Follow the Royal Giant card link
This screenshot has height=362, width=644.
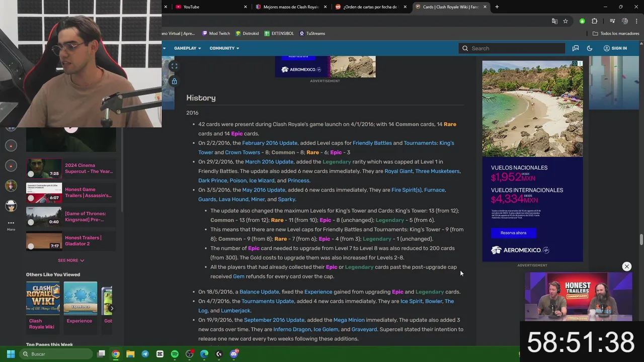(398, 171)
